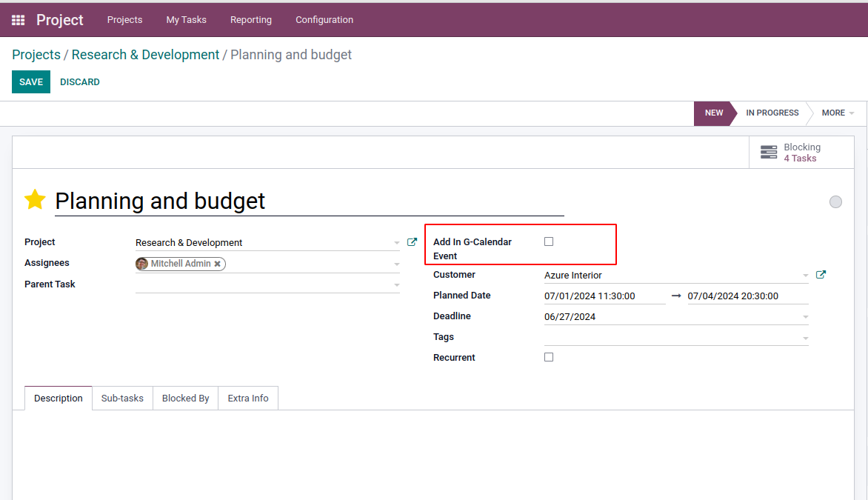868x500 pixels.
Task: Click the DISCARD button
Action: (80, 82)
